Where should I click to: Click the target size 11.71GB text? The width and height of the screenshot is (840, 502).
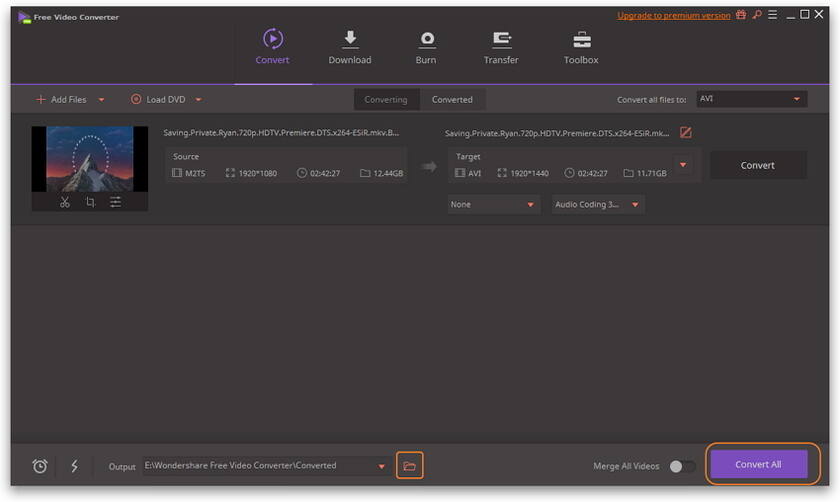coord(651,173)
